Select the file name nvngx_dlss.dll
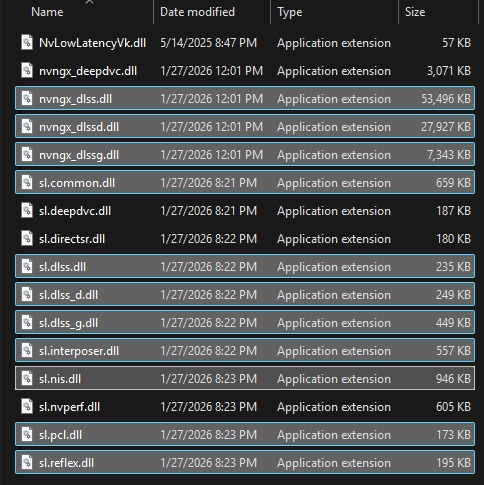The height and width of the screenshot is (485, 484). pos(75,99)
